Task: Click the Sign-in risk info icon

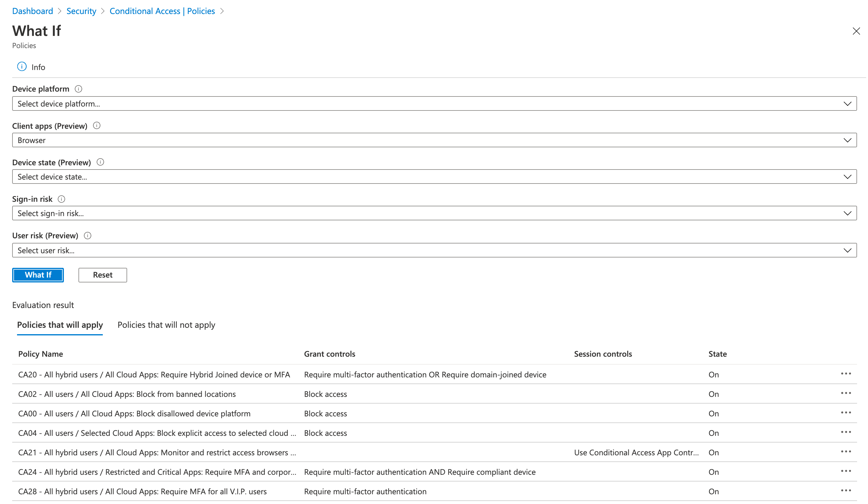Action: point(61,199)
